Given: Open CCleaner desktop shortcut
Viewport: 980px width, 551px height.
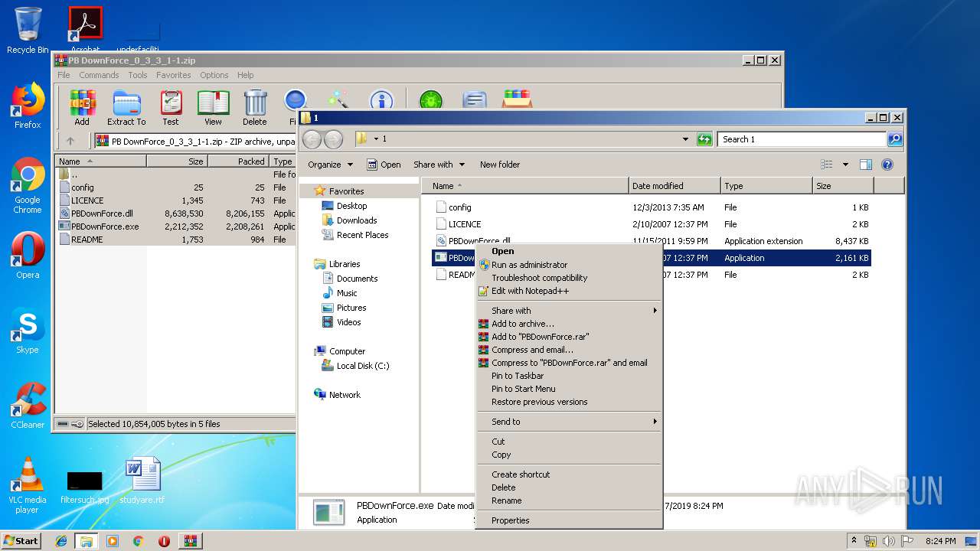Looking at the screenshot, I should (x=28, y=406).
